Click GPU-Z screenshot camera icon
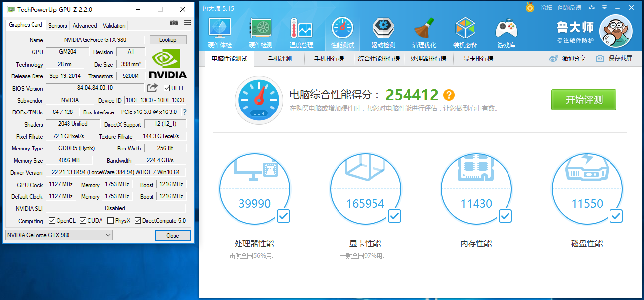644x300 pixels. click(x=174, y=23)
